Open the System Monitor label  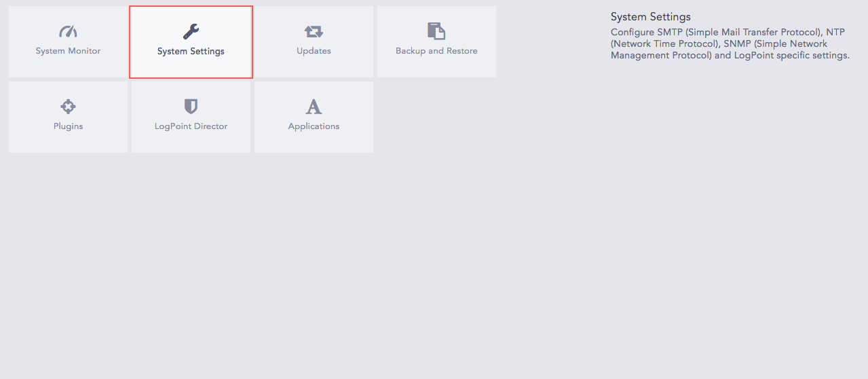click(68, 51)
